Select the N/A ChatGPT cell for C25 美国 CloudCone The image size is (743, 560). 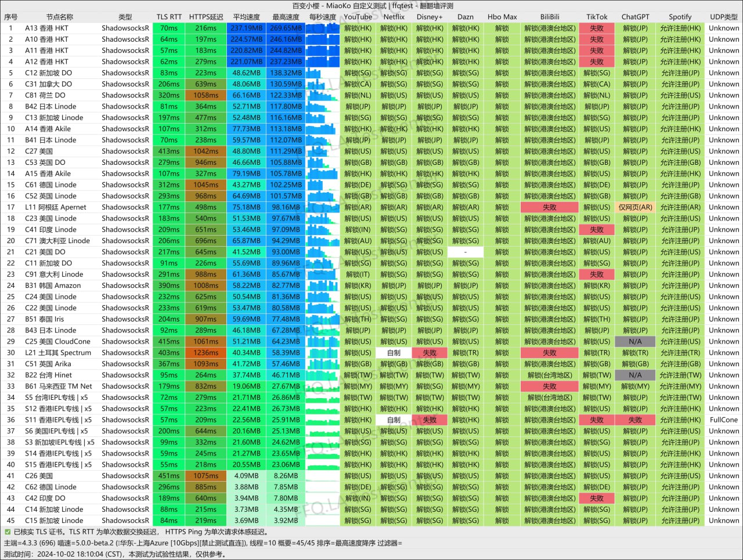tap(635, 341)
